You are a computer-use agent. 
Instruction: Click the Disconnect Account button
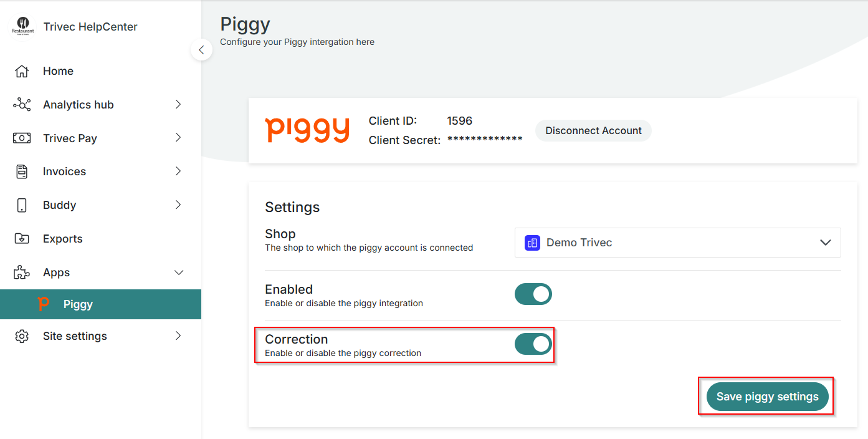point(593,131)
